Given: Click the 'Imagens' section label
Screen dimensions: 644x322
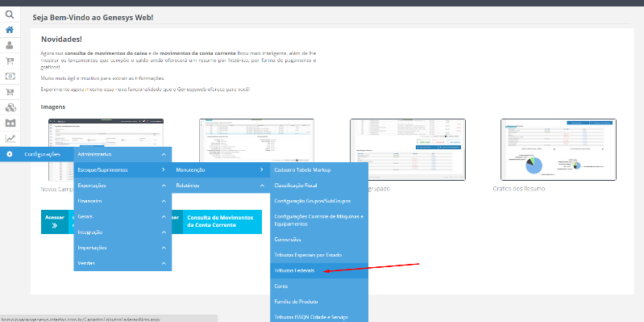Looking at the screenshot, I should pyautogui.click(x=53, y=107).
